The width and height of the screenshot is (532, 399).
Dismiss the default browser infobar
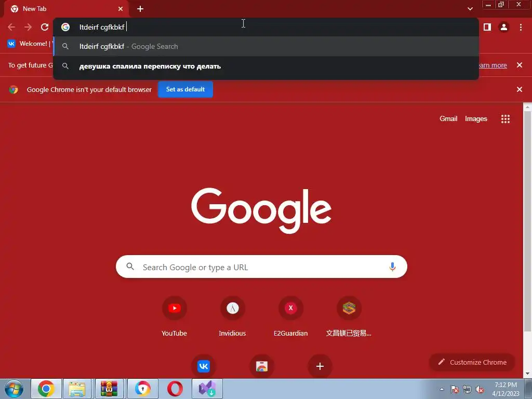520,89
